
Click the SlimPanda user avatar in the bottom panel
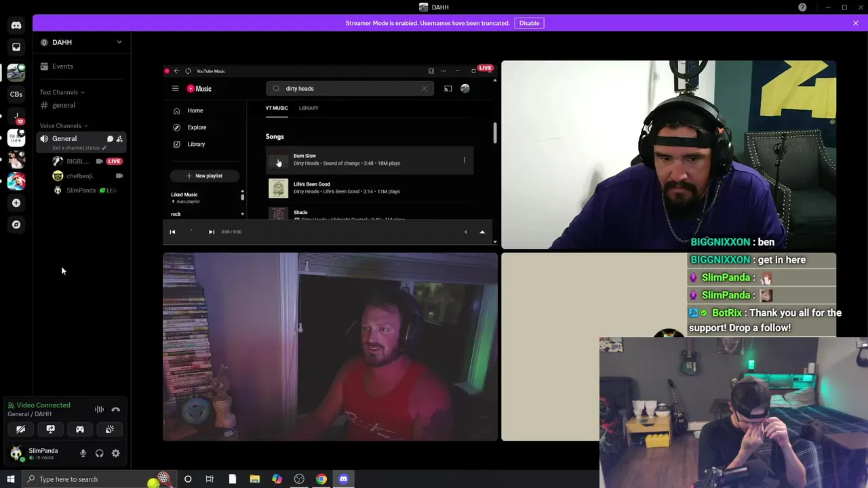click(x=16, y=453)
